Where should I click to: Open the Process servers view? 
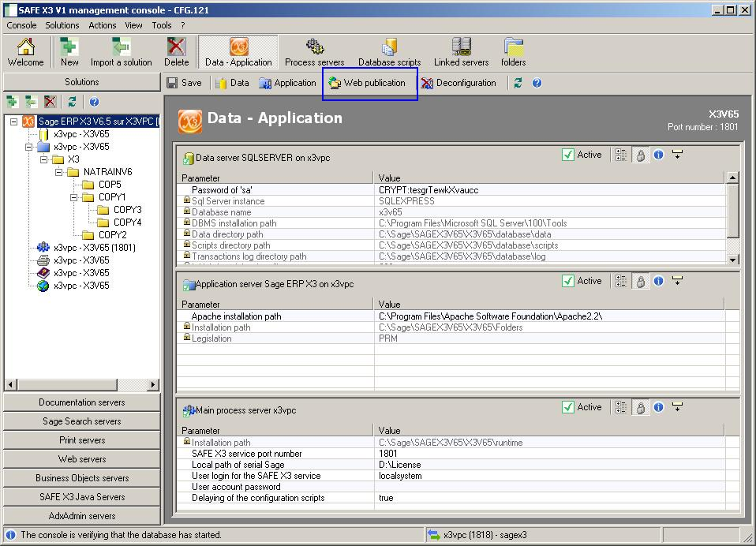(314, 52)
